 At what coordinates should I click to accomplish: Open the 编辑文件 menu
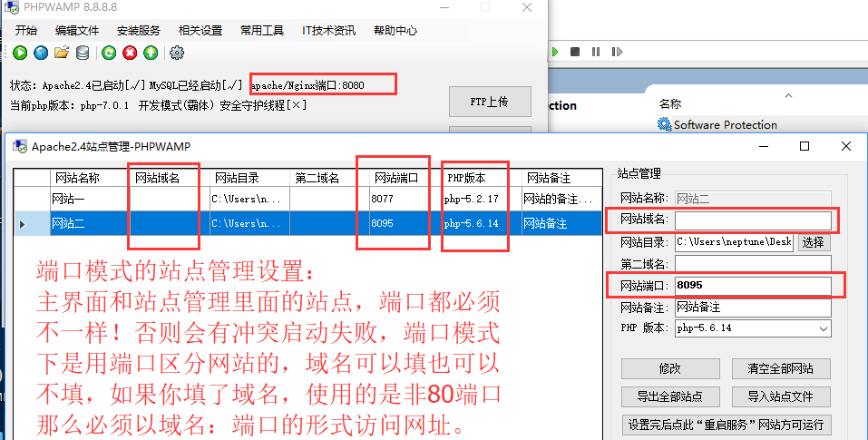(77, 31)
